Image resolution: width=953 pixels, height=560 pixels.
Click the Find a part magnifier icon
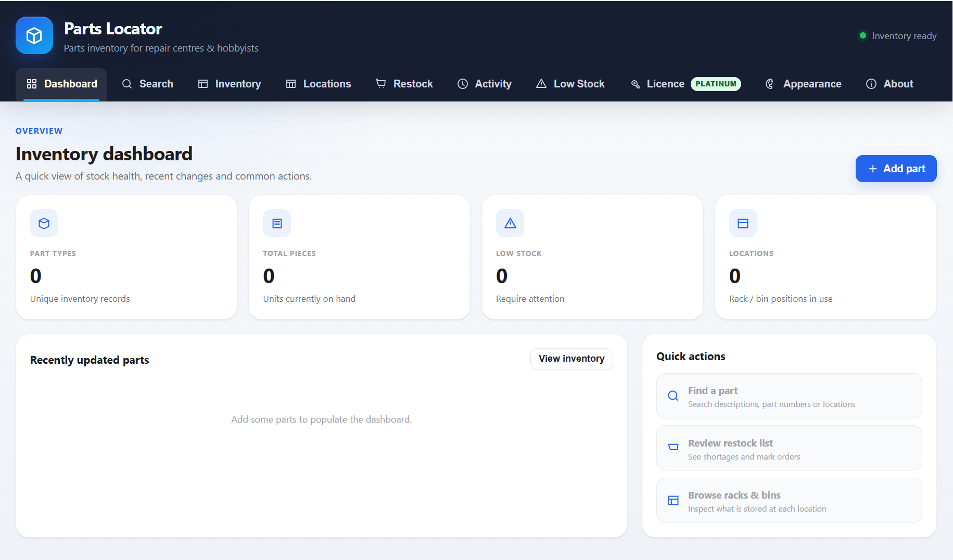click(x=673, y=396)
